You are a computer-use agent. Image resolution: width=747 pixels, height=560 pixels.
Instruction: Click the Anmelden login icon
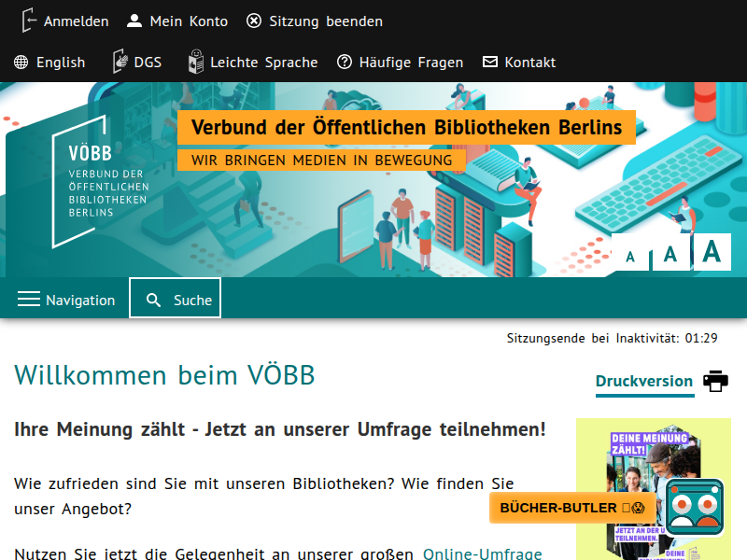click(30, 21)
